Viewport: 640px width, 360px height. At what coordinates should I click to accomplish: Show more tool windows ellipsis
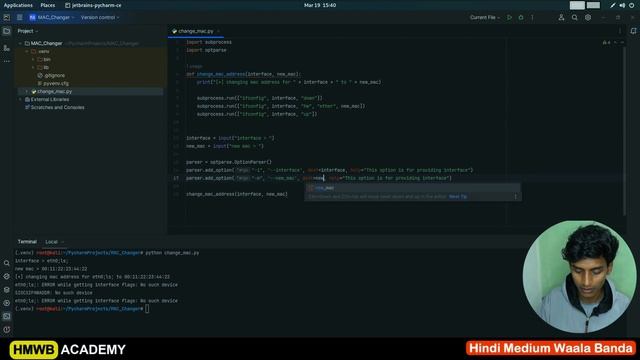[x=7, y=61]
